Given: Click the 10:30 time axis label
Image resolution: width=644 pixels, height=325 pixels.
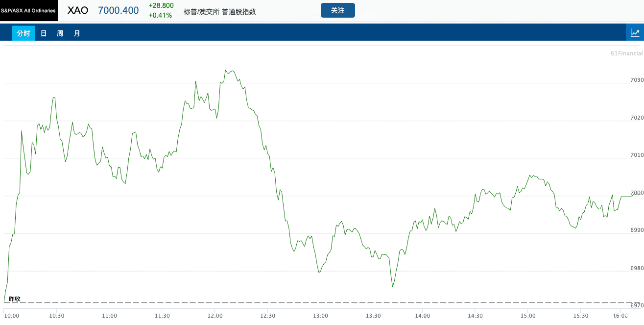Looking at the screenshot, I should point(57,316).
